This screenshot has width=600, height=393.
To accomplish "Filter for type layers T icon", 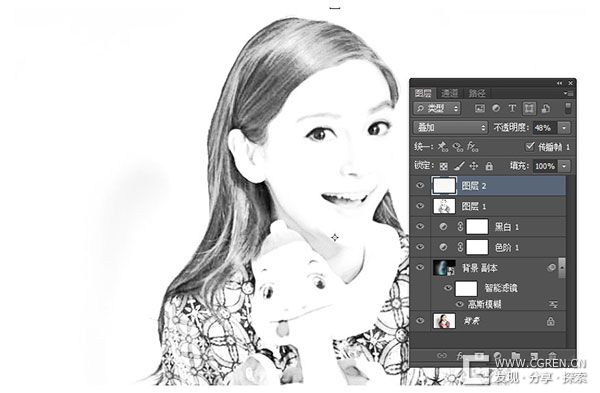I will pyautogui.click(x=512, y=109).
